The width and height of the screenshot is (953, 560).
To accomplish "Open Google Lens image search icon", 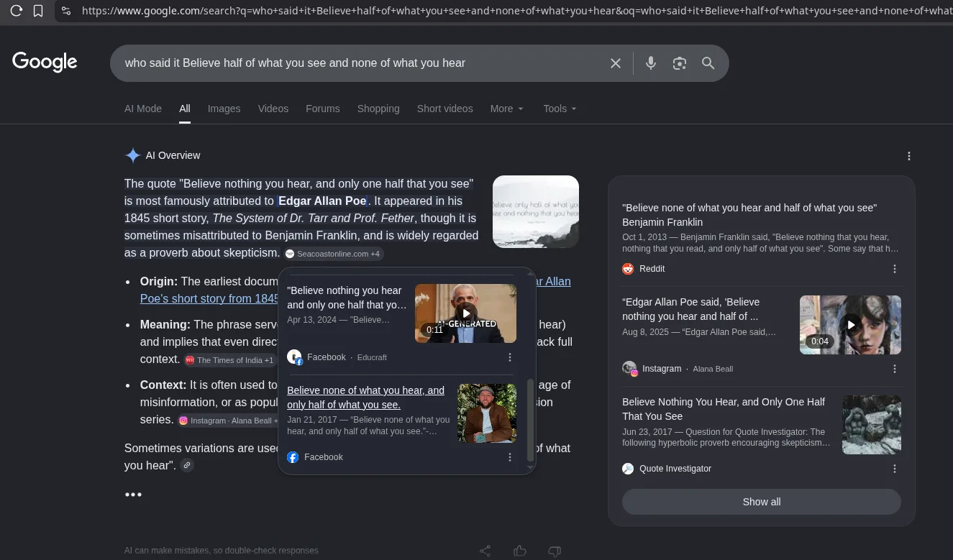I will (680, 63).
